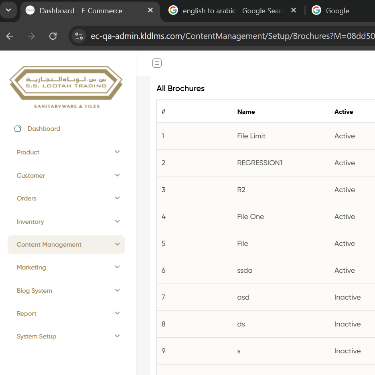The width and height of the screenshot is (375, 375).
Task: Click the browser back arrow
Action: coord(10,36)
